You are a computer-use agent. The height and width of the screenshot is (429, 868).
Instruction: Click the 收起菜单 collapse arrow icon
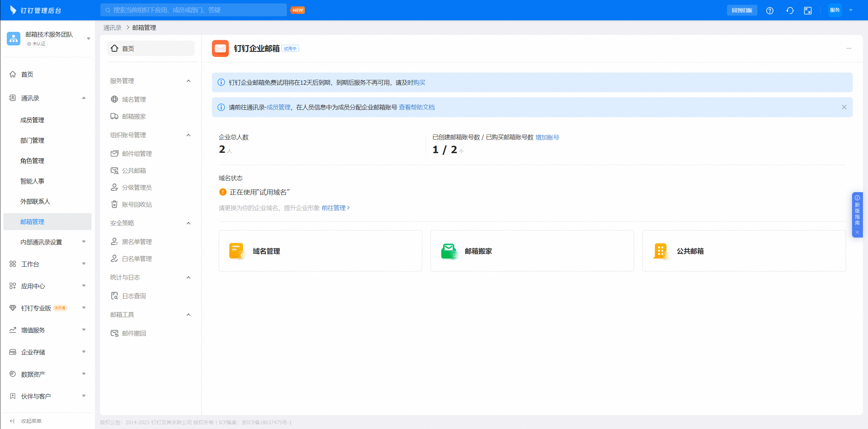pos(13,421)
